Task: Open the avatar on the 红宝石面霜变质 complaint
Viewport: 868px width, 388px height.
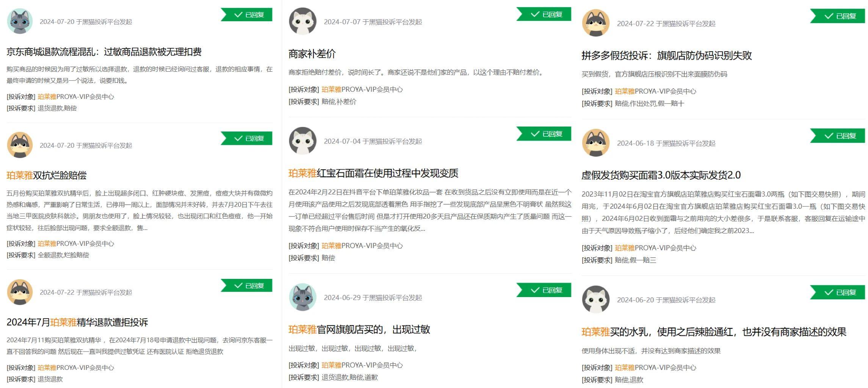Action: 302,141
